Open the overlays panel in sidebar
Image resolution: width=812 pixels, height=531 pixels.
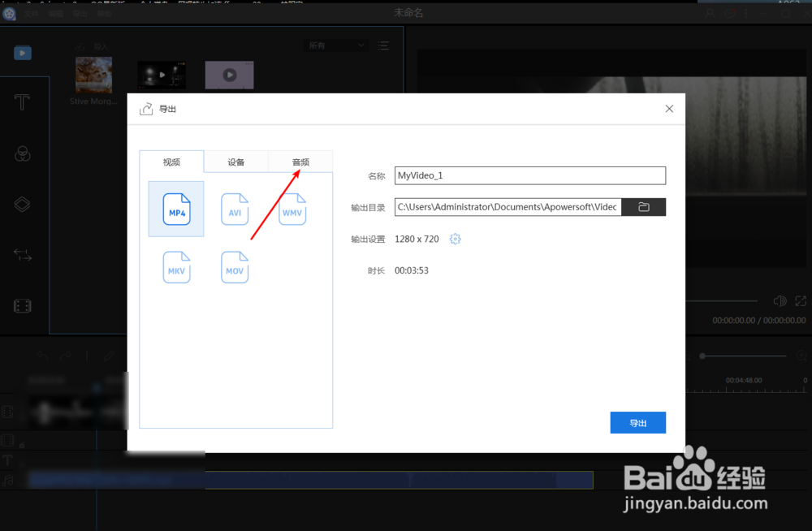(22, 204)
